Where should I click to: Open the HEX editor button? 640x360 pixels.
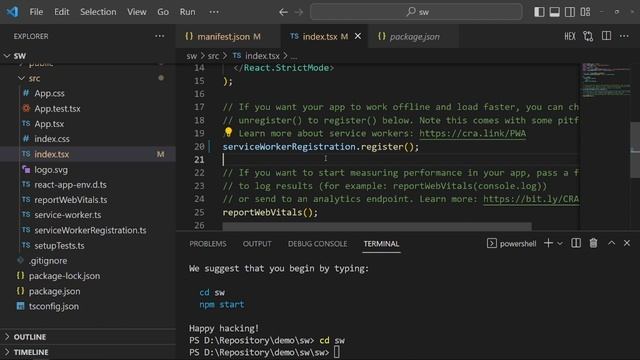pyautogui.click(x=570, y=36)
